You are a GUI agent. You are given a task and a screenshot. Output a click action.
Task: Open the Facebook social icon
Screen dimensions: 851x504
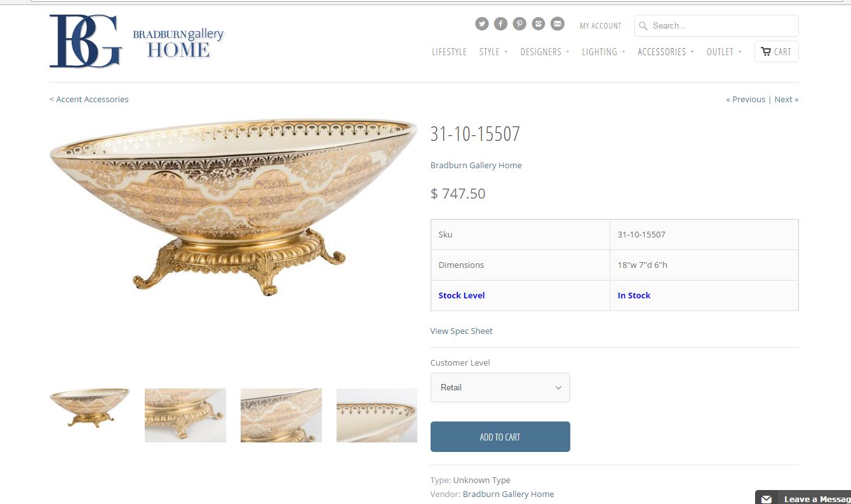click(x=501, y=24)
